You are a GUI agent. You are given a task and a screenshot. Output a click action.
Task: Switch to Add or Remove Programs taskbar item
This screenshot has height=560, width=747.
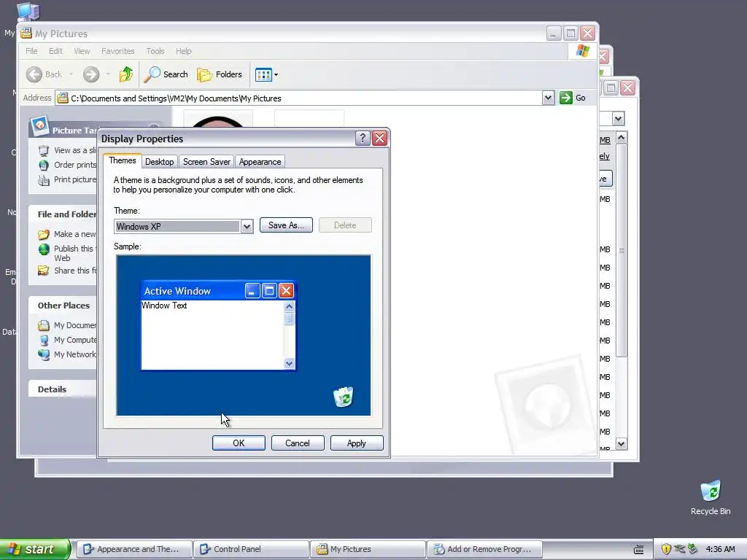click(x=484, y=549)
